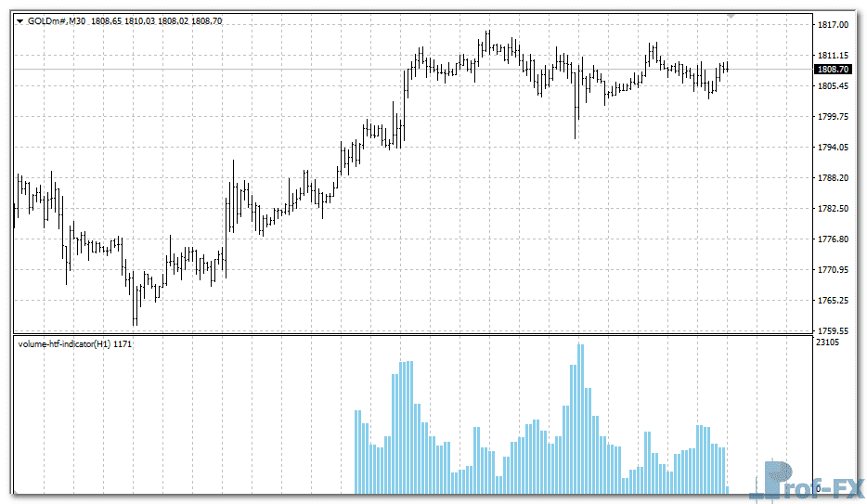The width and height of the screenshot is (867, 504).
Task: Click the current price label 1808.70
Action: (x=832, y=70)
